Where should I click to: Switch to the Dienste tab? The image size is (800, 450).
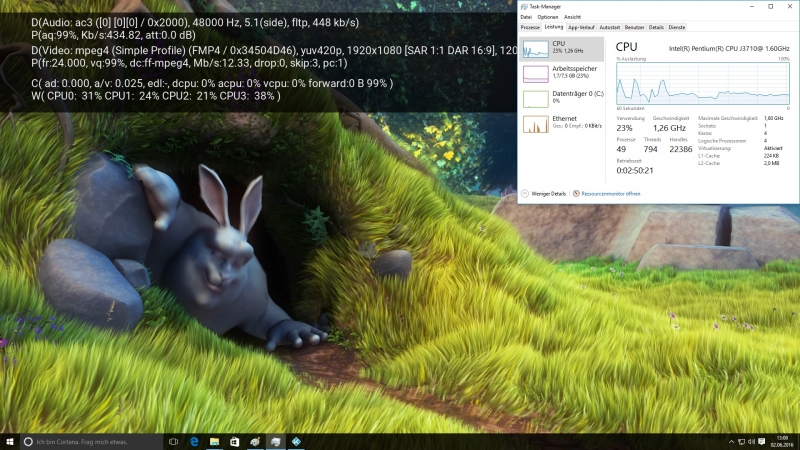677,28
